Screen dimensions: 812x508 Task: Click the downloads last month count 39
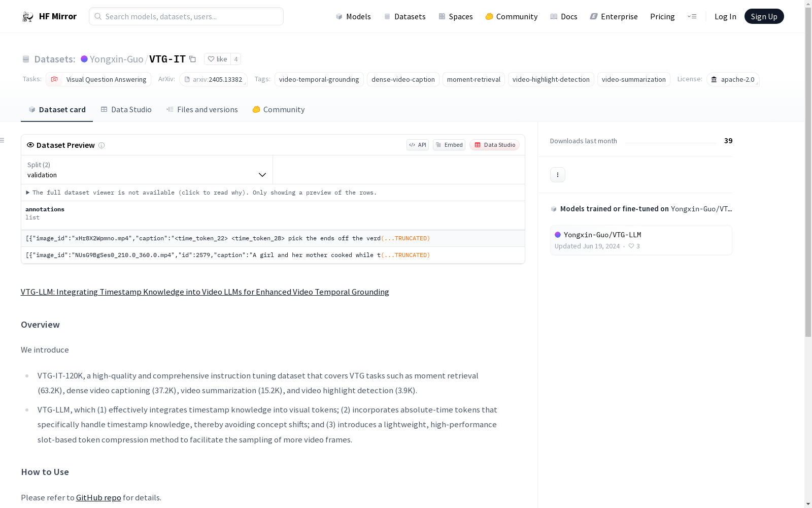pyautogui.click(x=728, y=141)
